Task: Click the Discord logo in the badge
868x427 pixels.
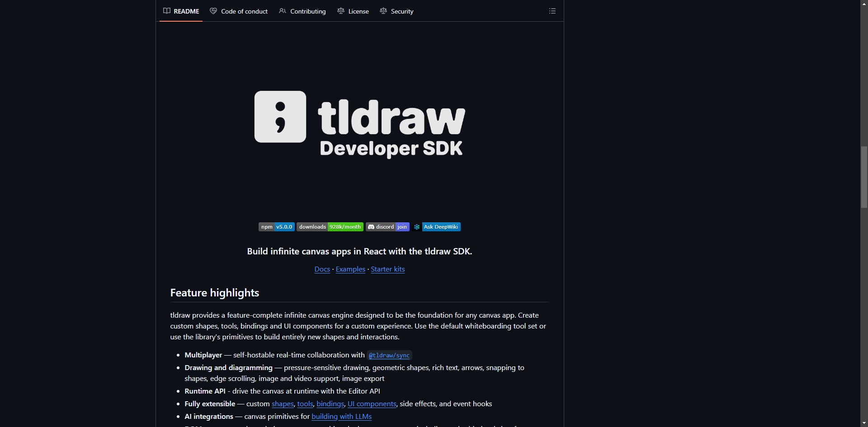Action: [x=371, y=227]
